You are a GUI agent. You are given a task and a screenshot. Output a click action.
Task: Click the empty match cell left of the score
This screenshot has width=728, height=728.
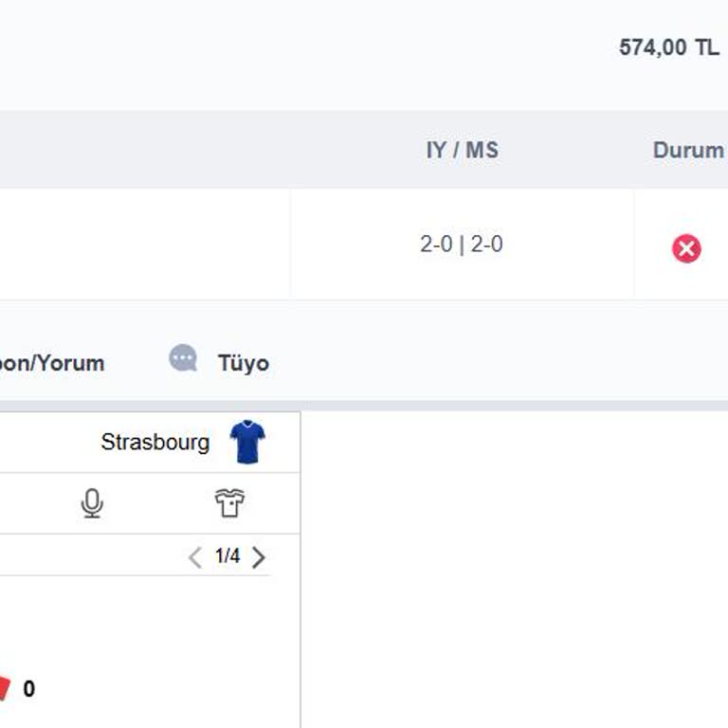(142, 245)
